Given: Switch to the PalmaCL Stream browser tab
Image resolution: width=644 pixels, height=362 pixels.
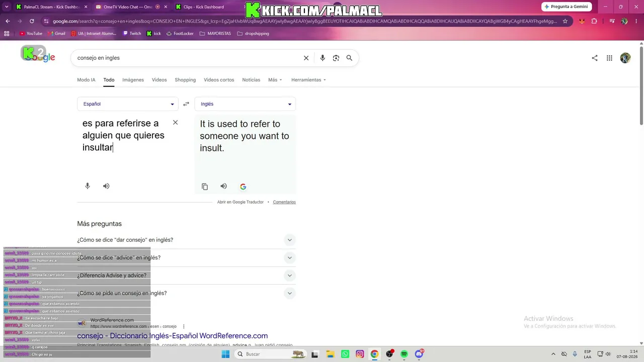Looking at the screenshot, I should (51, 7).
